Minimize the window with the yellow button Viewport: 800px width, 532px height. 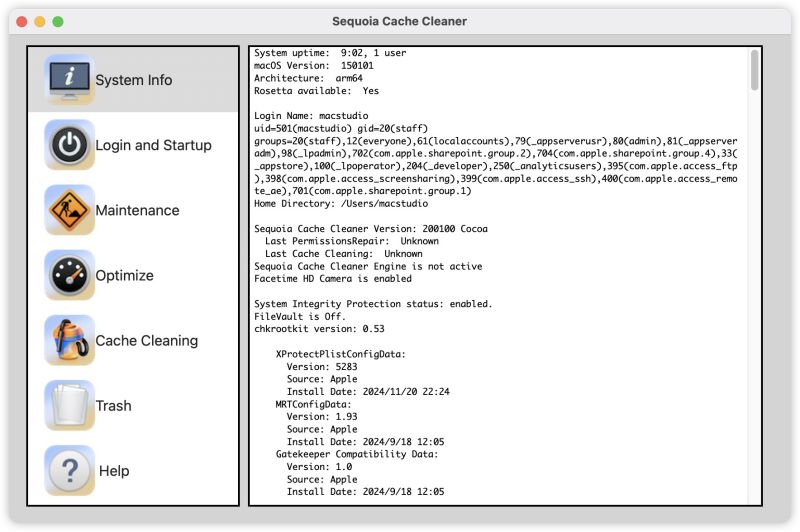point(40,21)
